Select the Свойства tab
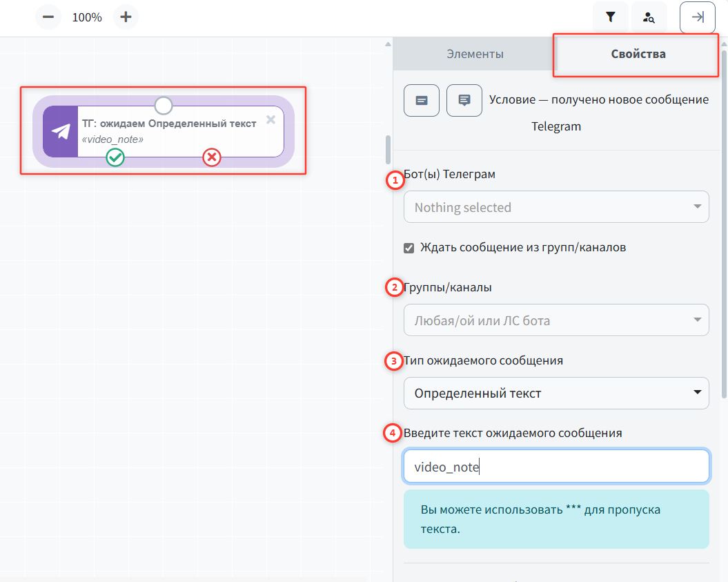This screenshot has height=582, width=728. click(638, 54)
